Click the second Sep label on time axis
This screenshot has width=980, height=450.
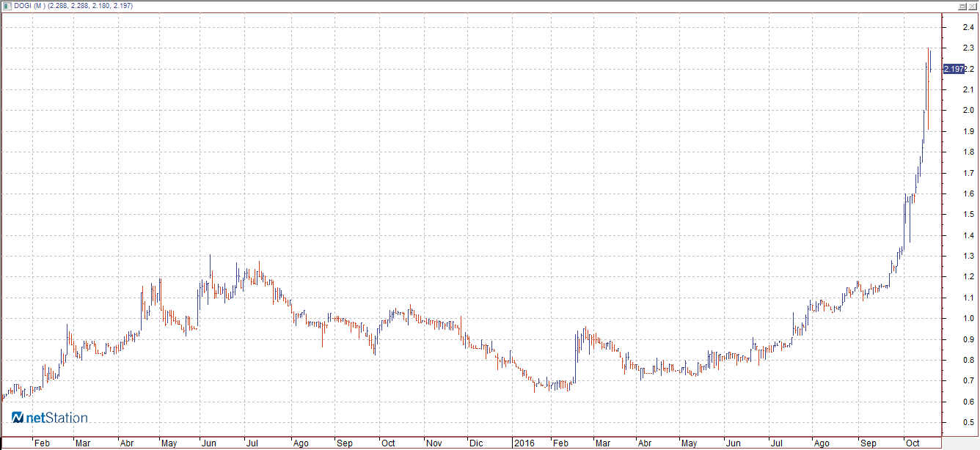point(869,443)
